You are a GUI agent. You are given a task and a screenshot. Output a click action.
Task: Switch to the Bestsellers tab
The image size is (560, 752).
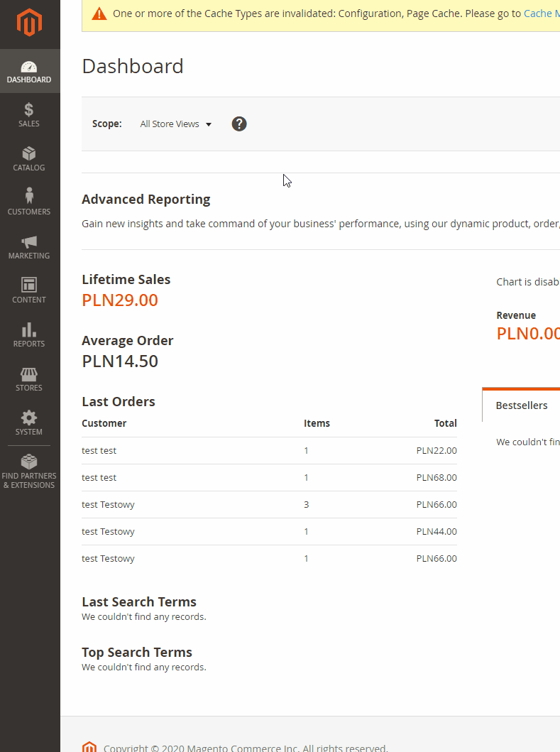point(522,405)
